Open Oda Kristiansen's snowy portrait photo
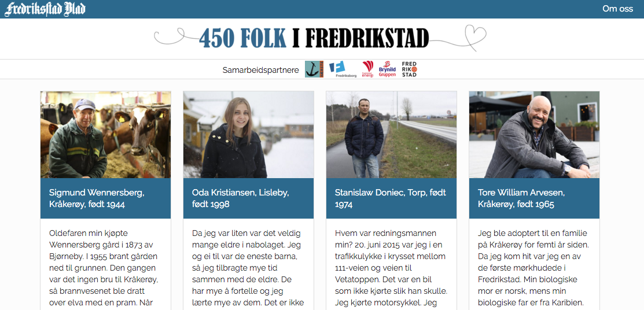The image size is (644, 310). point(248,135)
